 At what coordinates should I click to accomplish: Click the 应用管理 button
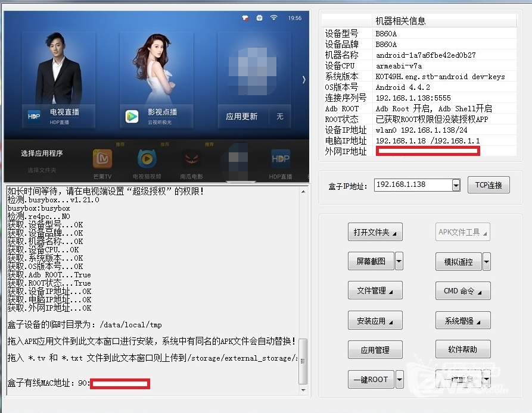375,349
